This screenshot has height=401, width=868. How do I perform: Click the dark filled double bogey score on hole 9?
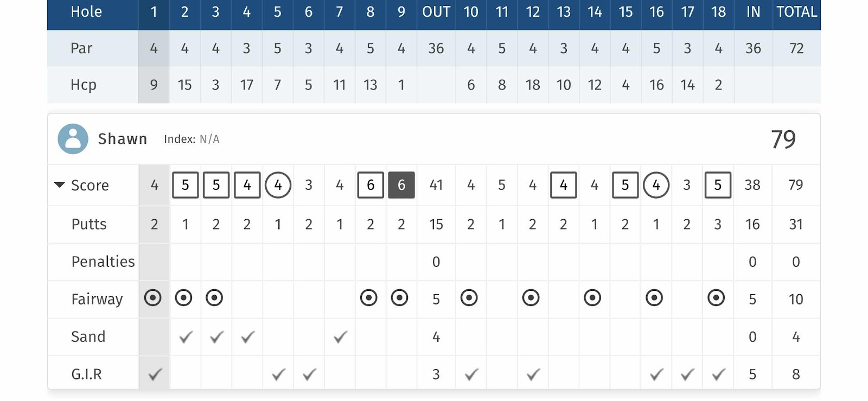[x=401, y=185]
